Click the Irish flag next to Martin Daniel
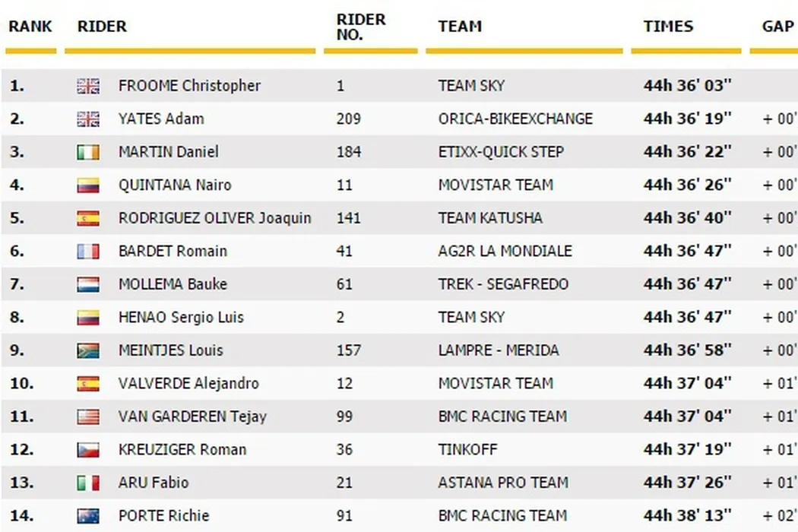Image resolution: width=798 pixels, height=532 pixels. coord(88,152)
